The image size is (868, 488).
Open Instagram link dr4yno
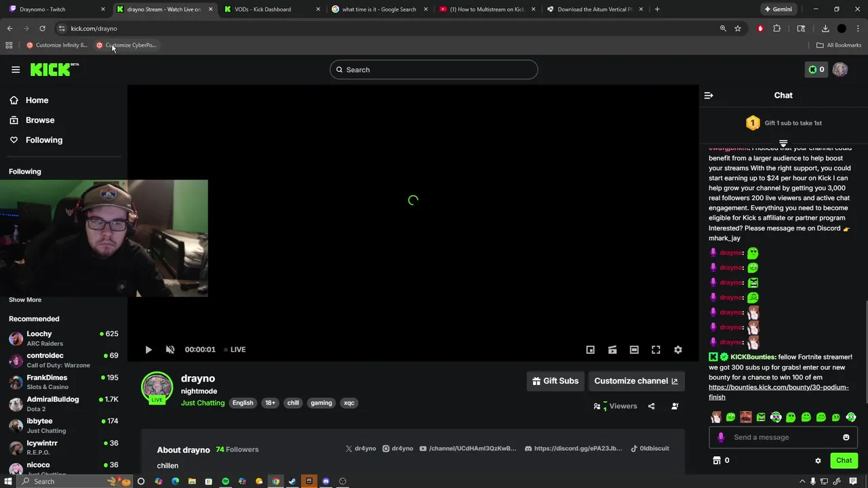(398, 449)
